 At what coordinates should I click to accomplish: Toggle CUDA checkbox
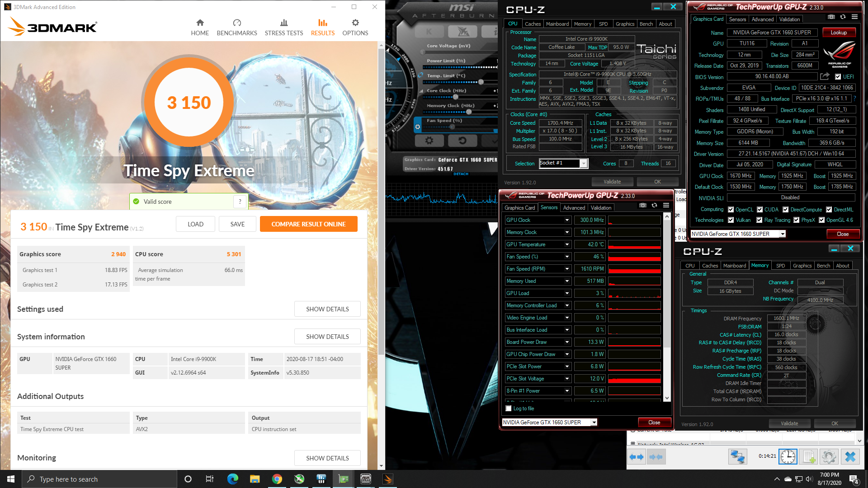tap(759, 210)
